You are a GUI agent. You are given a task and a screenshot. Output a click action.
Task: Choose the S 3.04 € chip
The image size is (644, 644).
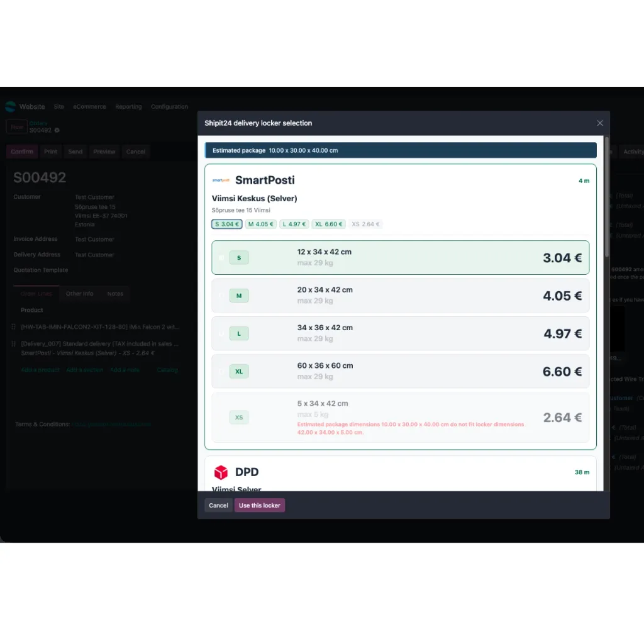pyautogui.click(x=226, y=225)
